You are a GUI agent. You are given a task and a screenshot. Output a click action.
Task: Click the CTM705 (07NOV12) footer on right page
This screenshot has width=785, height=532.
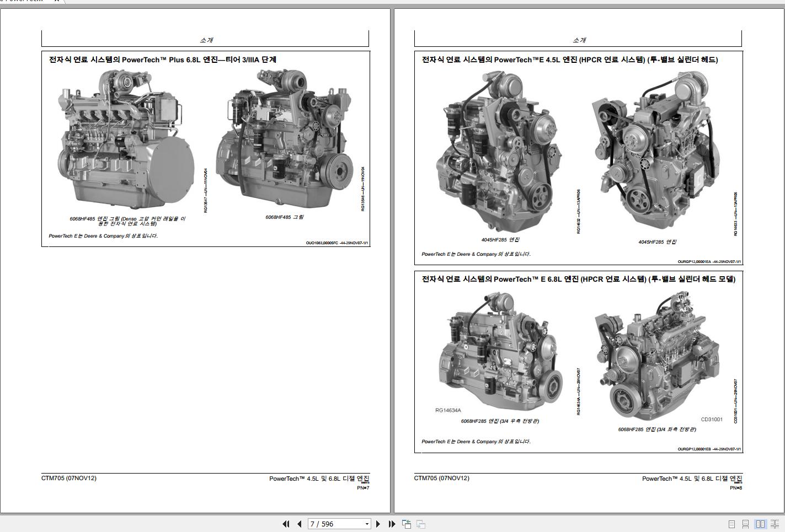(442, 478)
